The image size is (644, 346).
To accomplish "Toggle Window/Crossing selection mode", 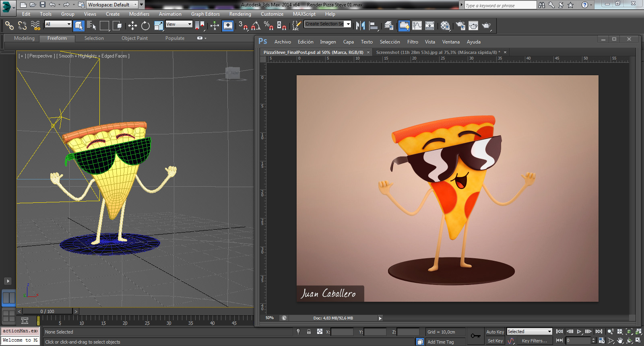I will coord(117,26).
